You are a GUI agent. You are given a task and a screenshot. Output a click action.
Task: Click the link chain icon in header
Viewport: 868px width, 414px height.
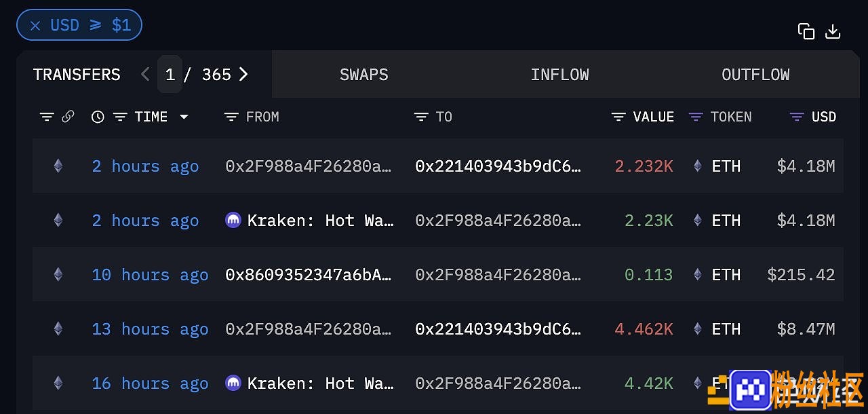tap(68, 117)
